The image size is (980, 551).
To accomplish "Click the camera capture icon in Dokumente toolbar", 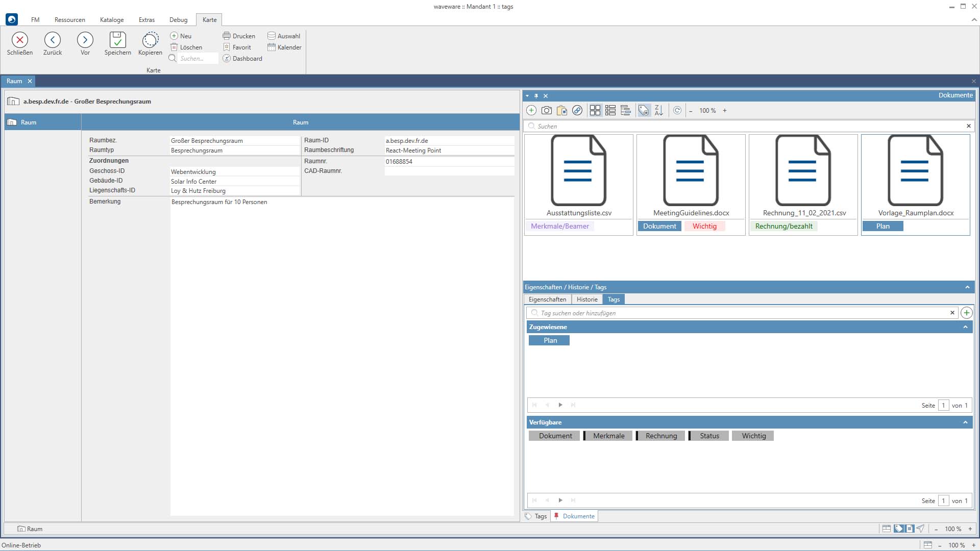I will point(546,110).
